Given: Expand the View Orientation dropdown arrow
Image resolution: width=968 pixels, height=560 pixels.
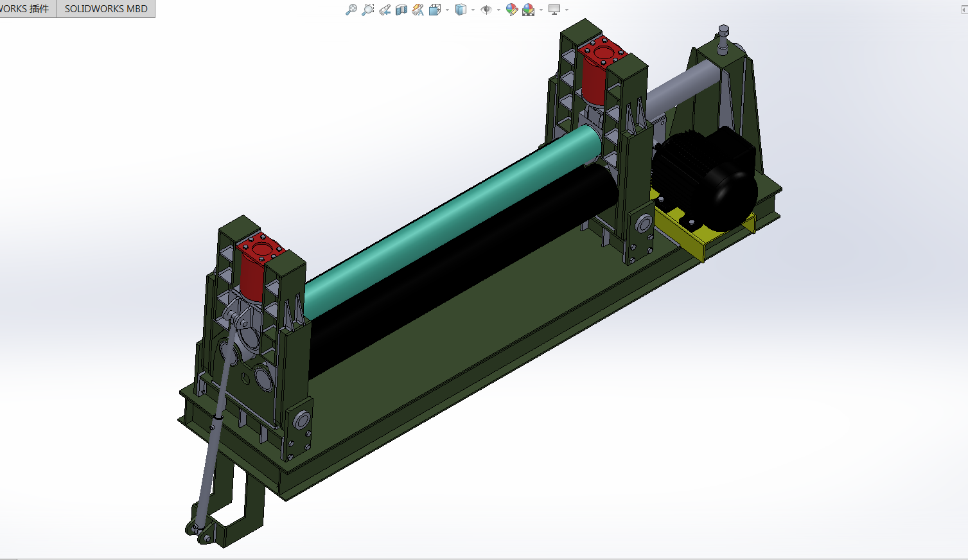Looking at the screenshot, I should (x=447, y=10).
